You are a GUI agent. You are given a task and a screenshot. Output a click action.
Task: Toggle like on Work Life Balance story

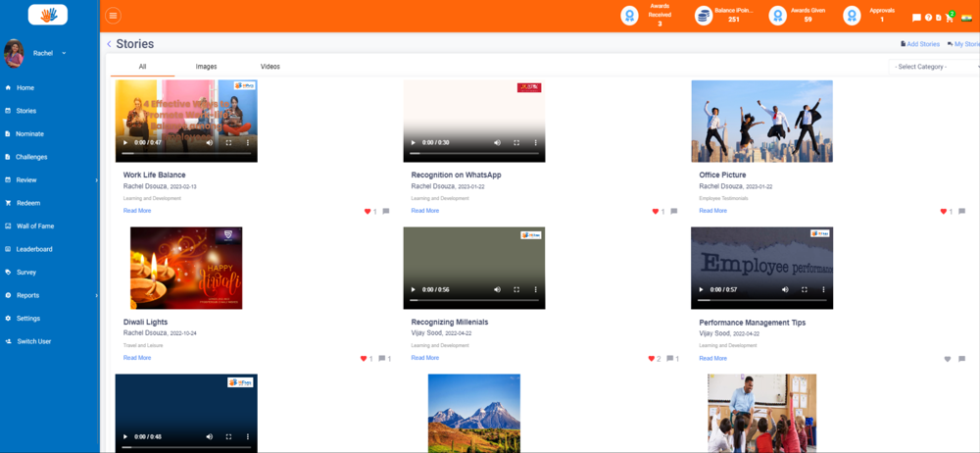click(367, 212)
